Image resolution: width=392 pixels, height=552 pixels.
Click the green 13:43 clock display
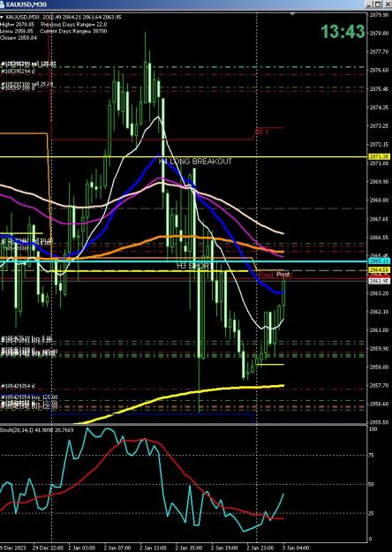(343, 32)
